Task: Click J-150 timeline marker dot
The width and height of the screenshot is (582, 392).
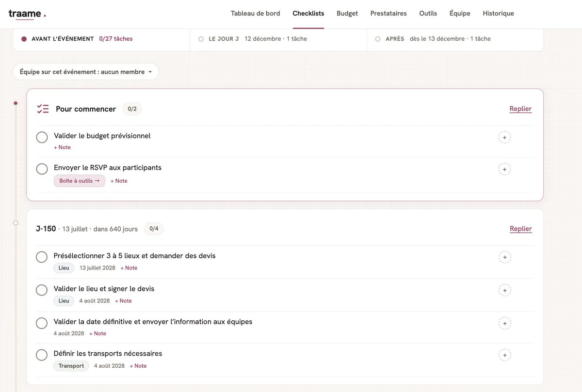Action: 16,223
